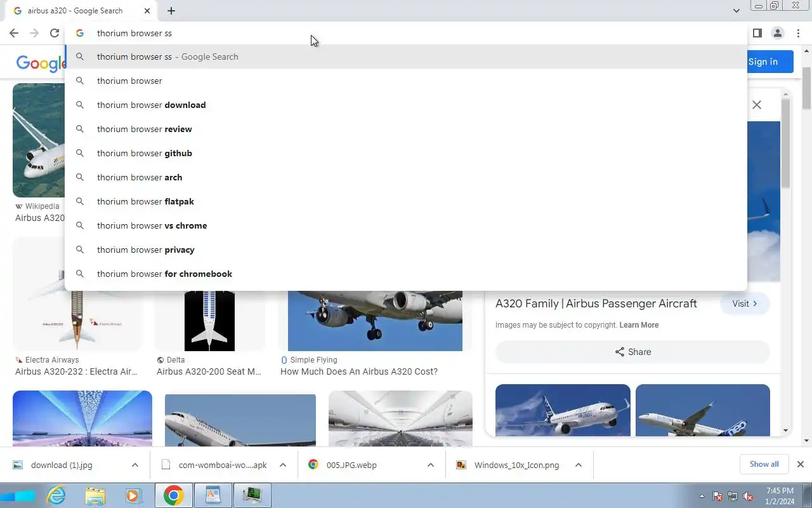Open the tab search dropdown arrow
The width and height of the screenshot is (812, 508).
736,11
